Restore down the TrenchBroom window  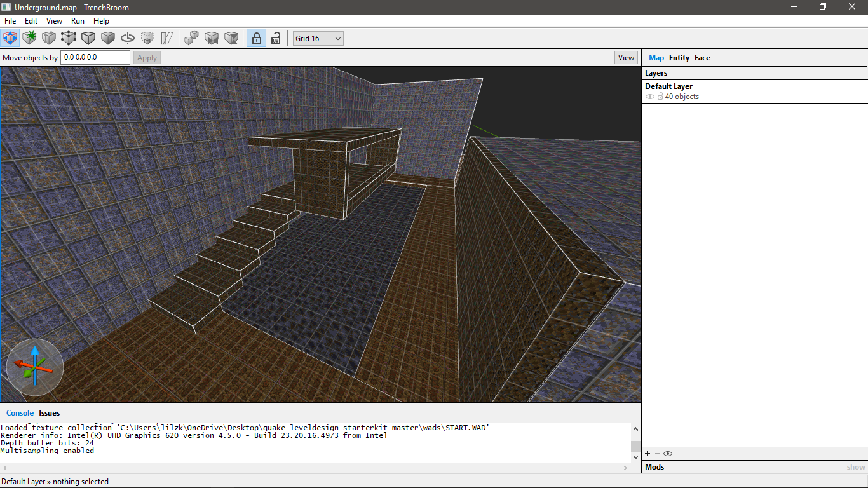(823, 6)
